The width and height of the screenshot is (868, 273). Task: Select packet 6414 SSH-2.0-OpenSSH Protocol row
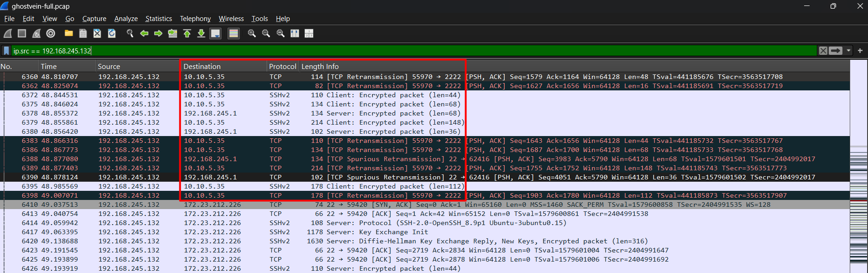click(425, 223)
